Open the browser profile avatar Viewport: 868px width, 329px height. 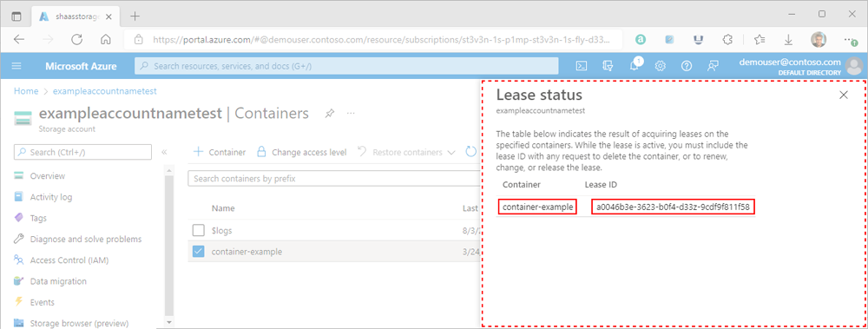819,39
